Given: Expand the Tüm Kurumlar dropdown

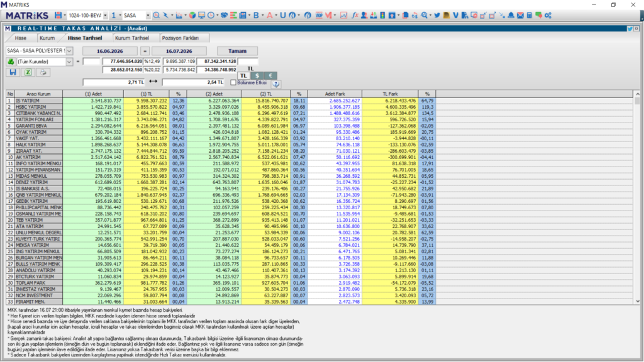Looking at the screenshot, I should (x=69, y=62).
